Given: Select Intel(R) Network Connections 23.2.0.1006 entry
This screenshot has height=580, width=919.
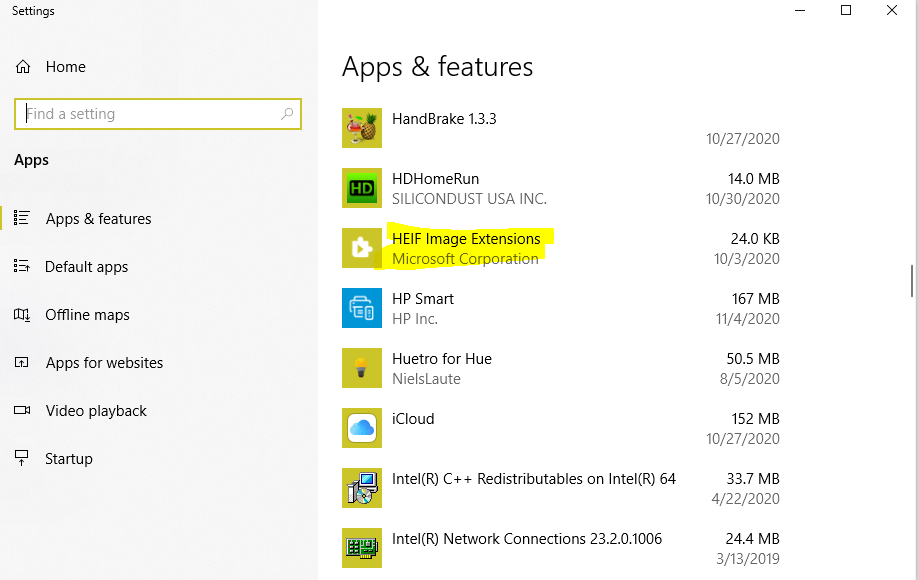Looking at the screenshot, I should (x=527, y=538).
